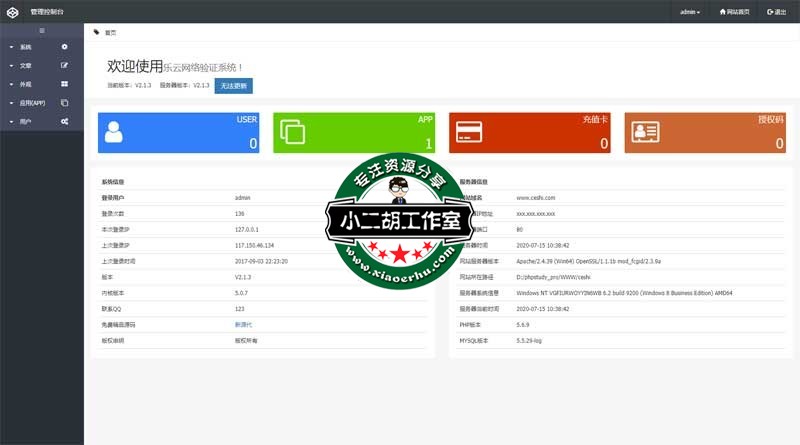Expand the 系统 sidebar menu
The height and width of the screenshot is (445, 800).
tap(25, 47)
